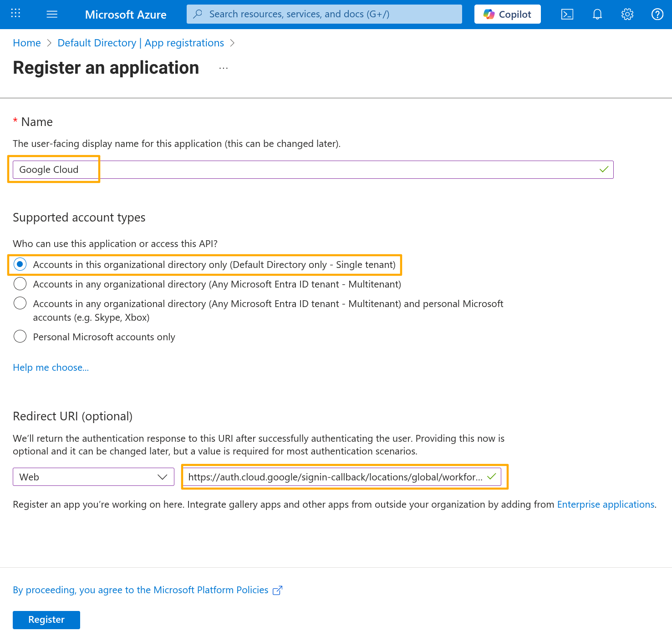The image size is (672, 641).
Task: Open the notifications bell
Action: point(597,14)
